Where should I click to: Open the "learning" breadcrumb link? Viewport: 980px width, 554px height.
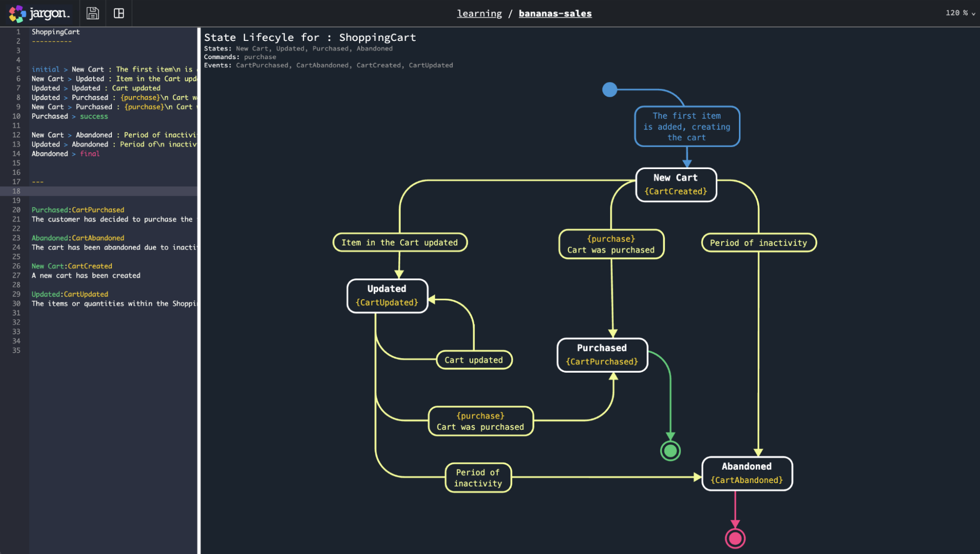(x=479, y=13)
